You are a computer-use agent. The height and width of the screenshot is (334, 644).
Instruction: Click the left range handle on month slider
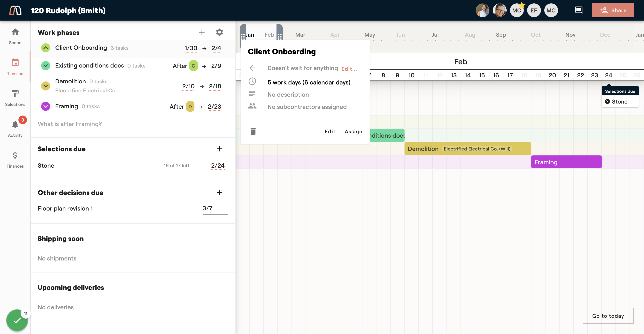[243, 36]
